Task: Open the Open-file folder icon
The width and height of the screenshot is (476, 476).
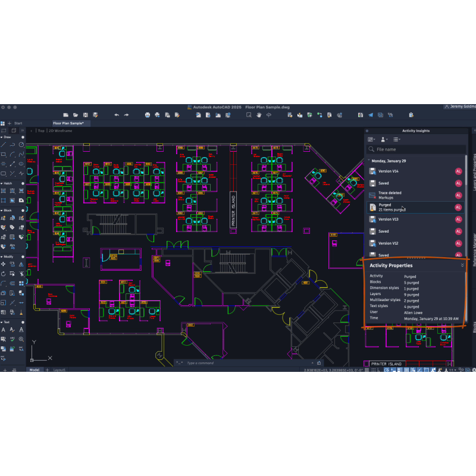Action: (x=76, y=115)
